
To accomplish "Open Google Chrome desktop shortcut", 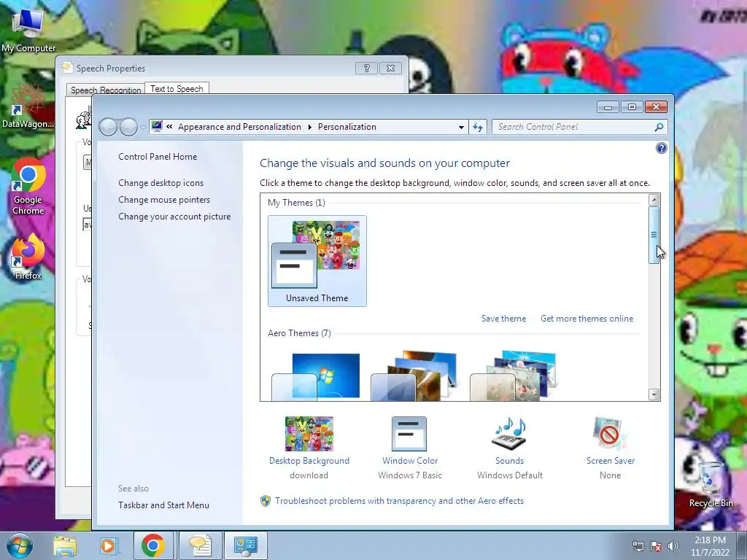I will (x=28, y=187).
